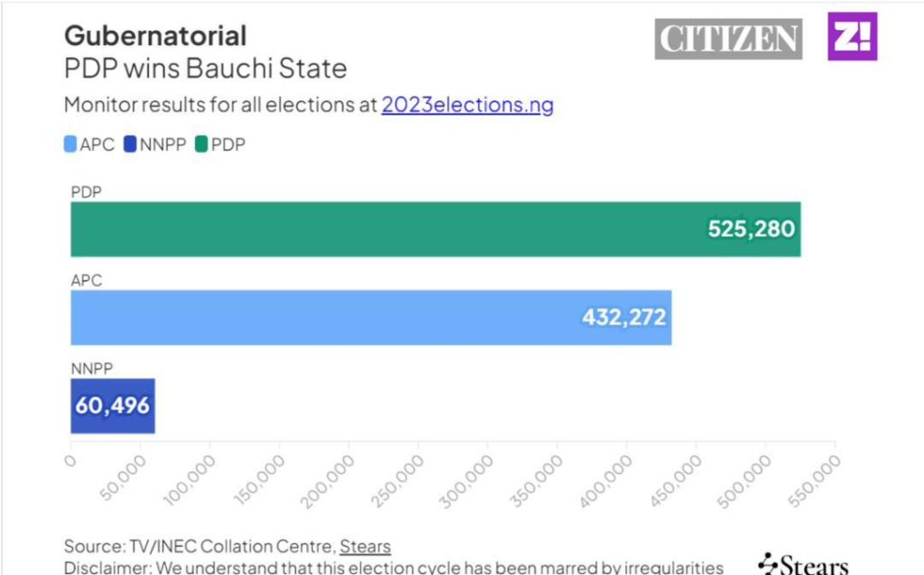Image resolution: width=924 pixels, height=575 pixels.
Task: Click the Stears logo icon
Action: pyautogui.click(x=769, y=564)
